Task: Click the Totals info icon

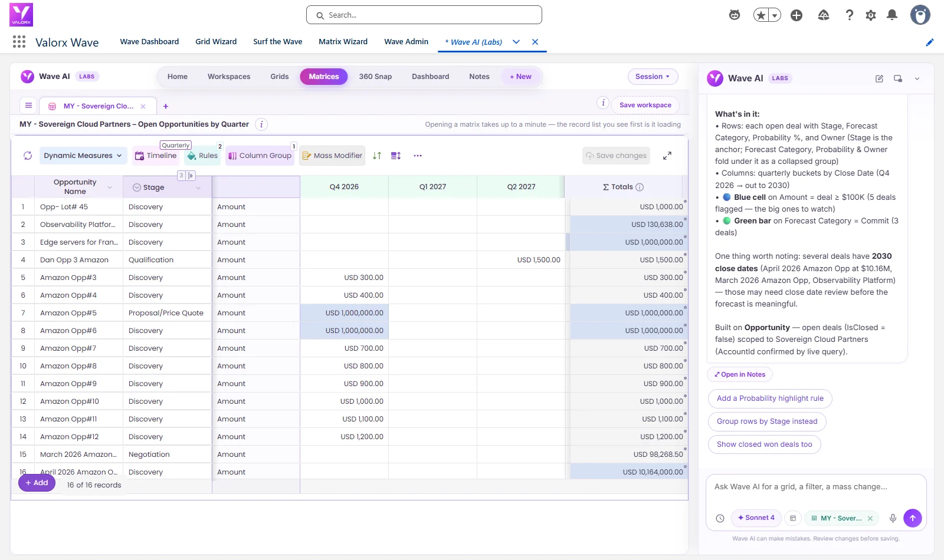Action: tap(640, 187)
